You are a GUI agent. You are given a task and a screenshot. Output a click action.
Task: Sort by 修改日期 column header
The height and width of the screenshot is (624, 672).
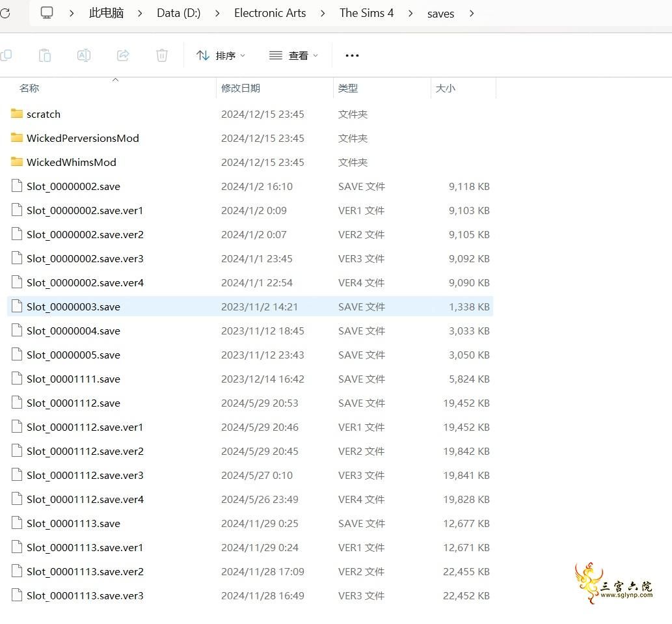(241, 88)
